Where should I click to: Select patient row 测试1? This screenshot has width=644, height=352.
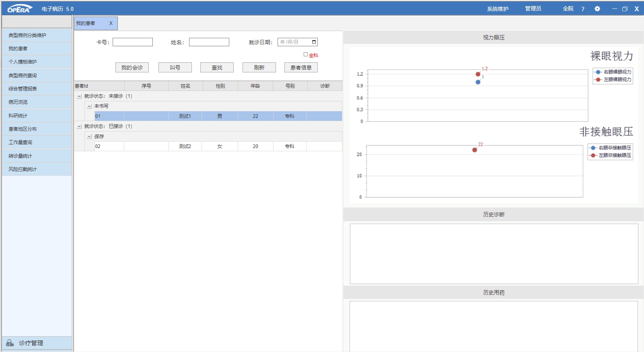click(x=218, y=116)
